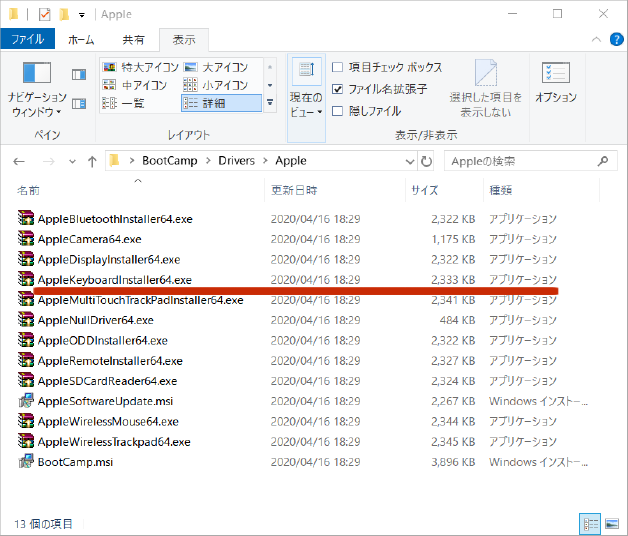
Task: Open folder Options (オプション)
Action: click(x=556, y=83)
